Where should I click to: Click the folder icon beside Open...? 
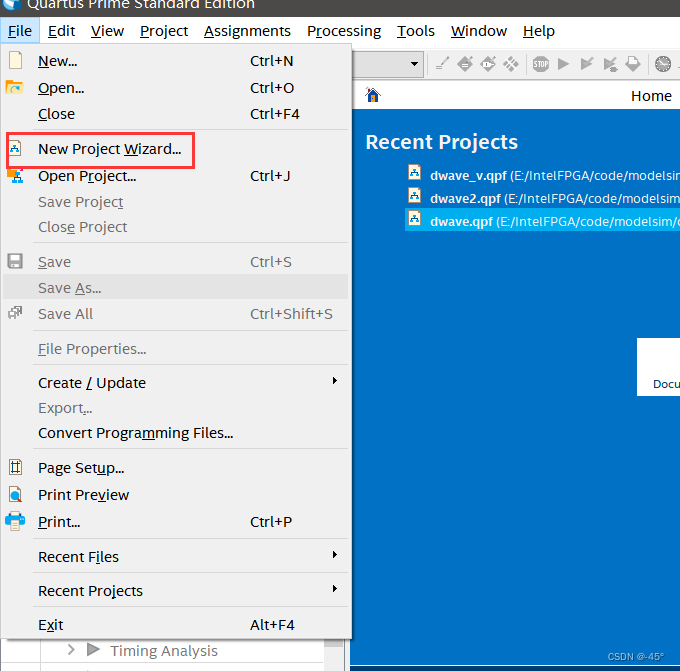(14, 87)
